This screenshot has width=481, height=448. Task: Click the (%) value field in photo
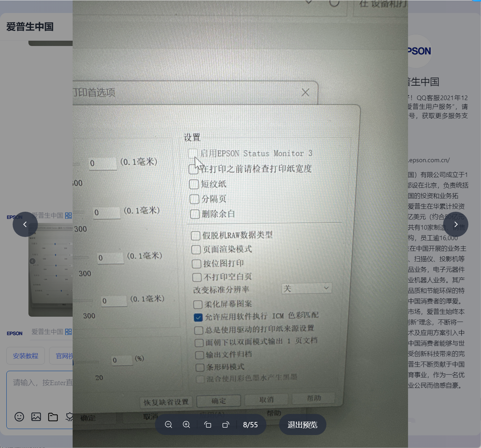point(121,360)
